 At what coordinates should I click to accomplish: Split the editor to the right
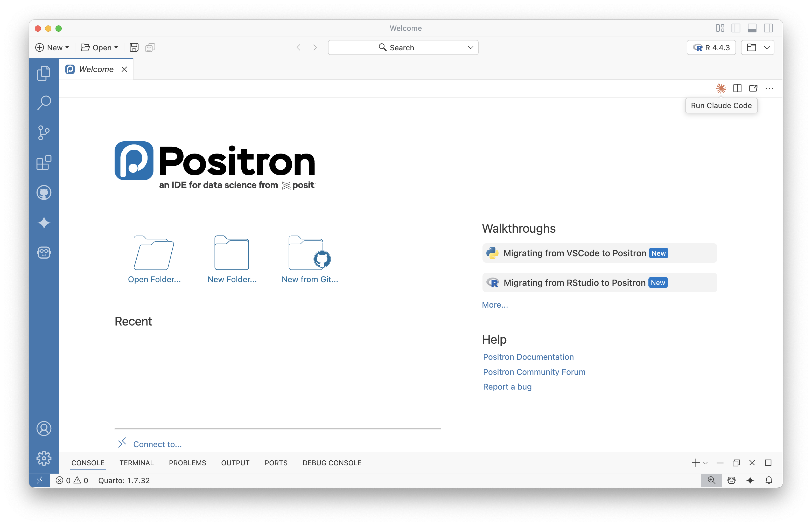pos(737,88)
